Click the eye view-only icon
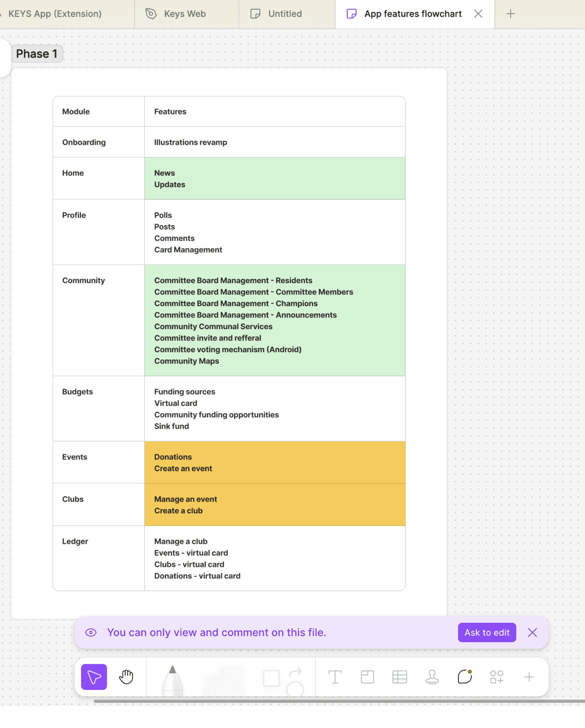Screen dimensions: 585x728 [91, 632]
